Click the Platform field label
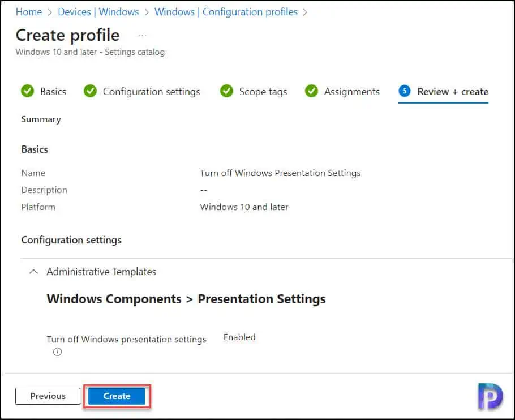This screenshot has height=420, width=515. pos(38,207)
